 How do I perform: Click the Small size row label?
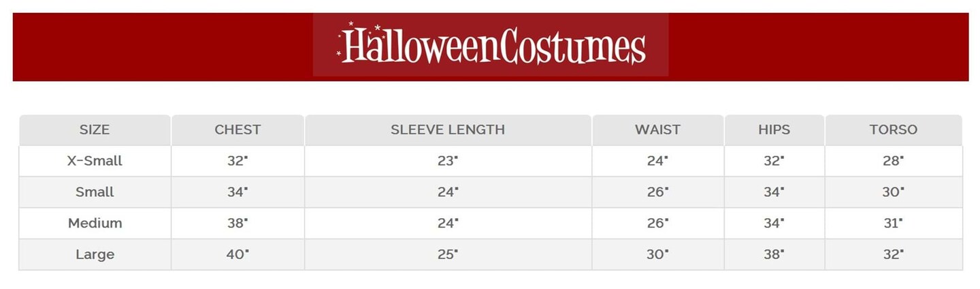pyautogui.click(x=95, y=192)
